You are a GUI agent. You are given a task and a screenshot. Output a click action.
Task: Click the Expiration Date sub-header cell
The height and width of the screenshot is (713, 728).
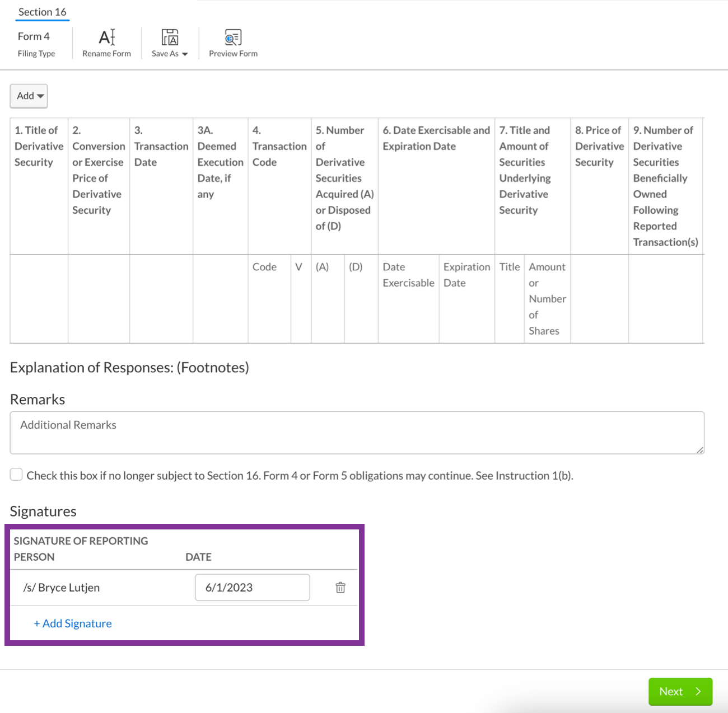[466, 275]
